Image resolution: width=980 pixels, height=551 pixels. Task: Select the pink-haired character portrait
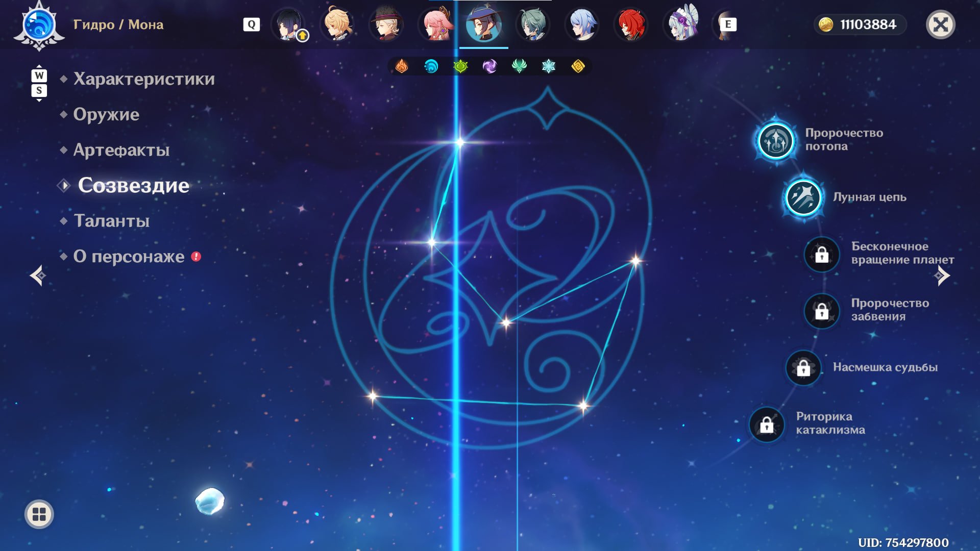tap(435, 24)
